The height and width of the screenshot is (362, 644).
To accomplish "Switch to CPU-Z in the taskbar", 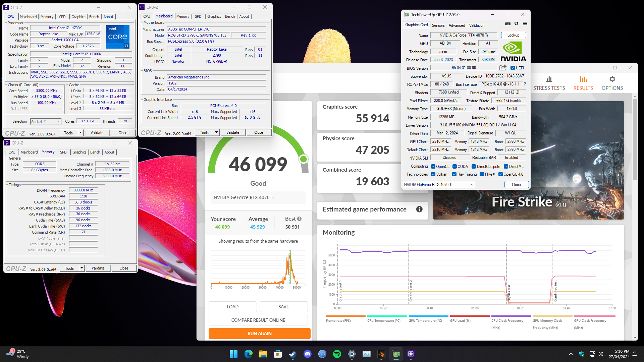I will [x=411, y=354].
